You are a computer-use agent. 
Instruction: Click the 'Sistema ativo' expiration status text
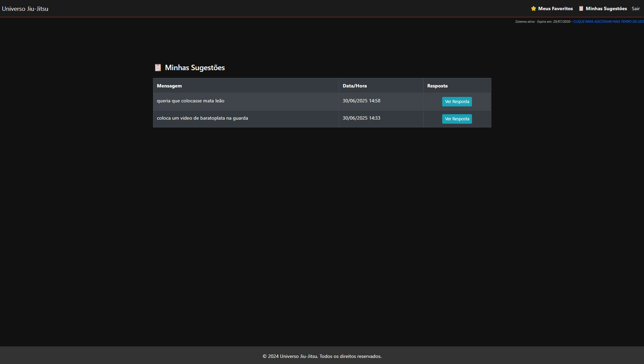(542, 22)
